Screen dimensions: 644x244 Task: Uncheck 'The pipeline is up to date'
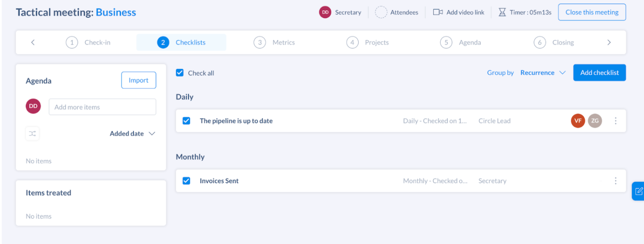pyautogui.click(x=186, y=121)
